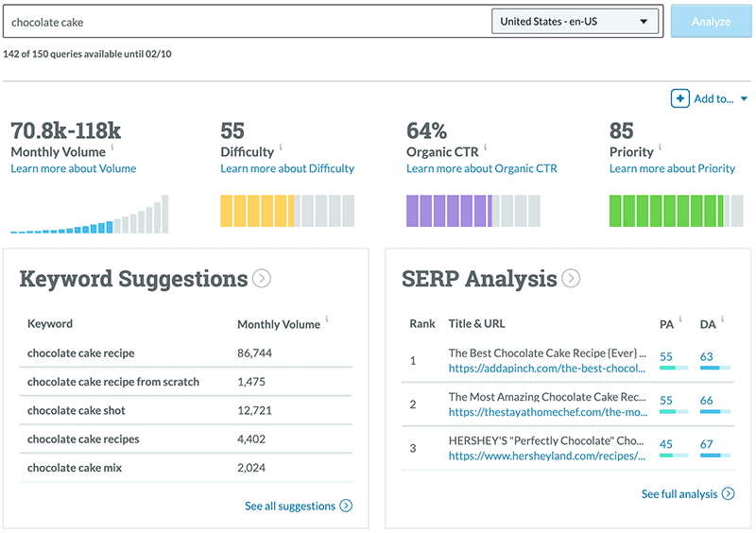Viewport: 756px width, 533px height.
Task: Click the Keyword Suggestions arrow circle icon
Action: click(262, 279)
